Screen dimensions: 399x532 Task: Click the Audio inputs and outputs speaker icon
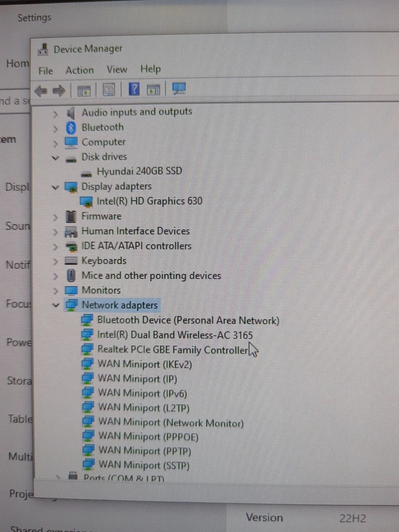click(x=70, y=113)
